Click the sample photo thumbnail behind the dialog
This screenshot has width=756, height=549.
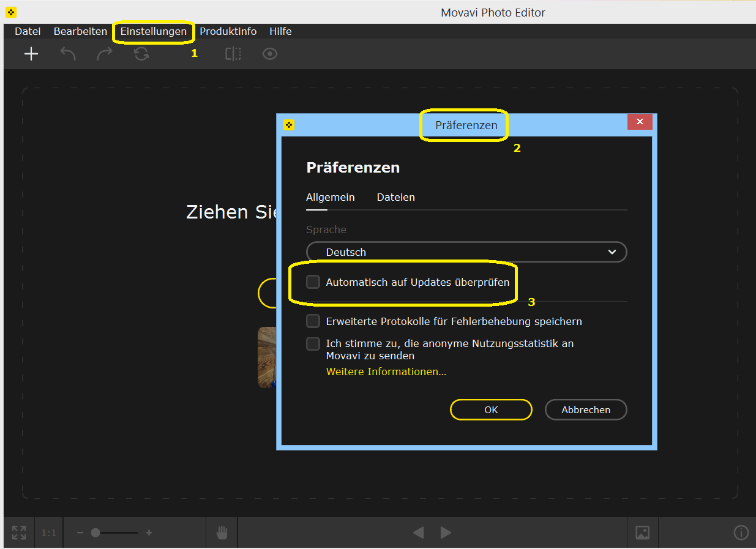[x=267, y=357]
